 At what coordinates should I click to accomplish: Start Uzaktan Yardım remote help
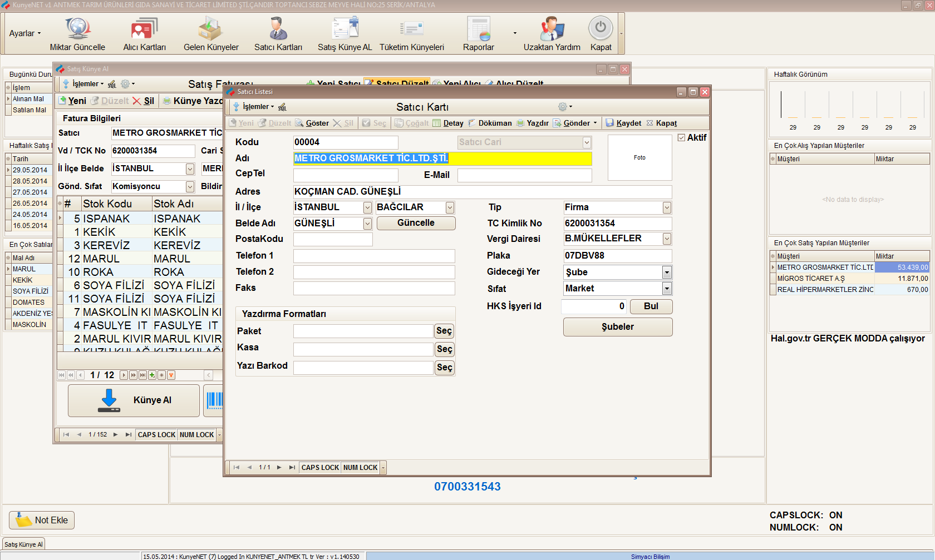[x=552, y=34]
